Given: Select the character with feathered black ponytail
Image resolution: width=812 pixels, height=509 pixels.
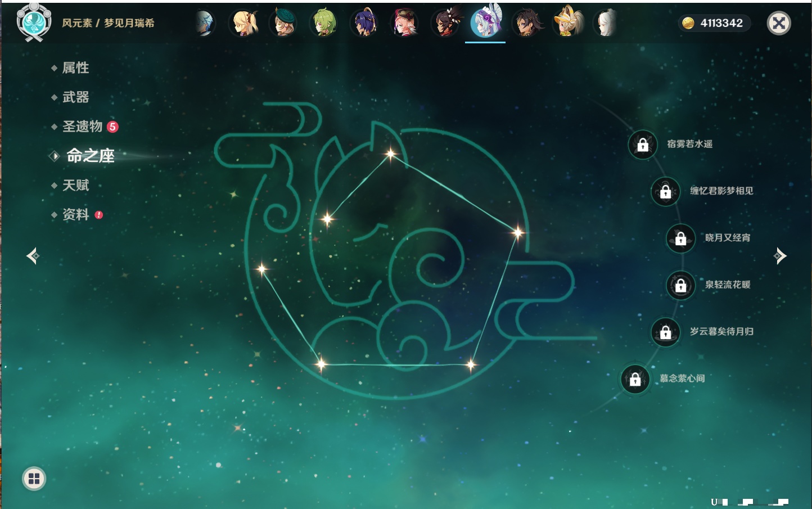Looking at the screenshot, I should click(446, 23).
